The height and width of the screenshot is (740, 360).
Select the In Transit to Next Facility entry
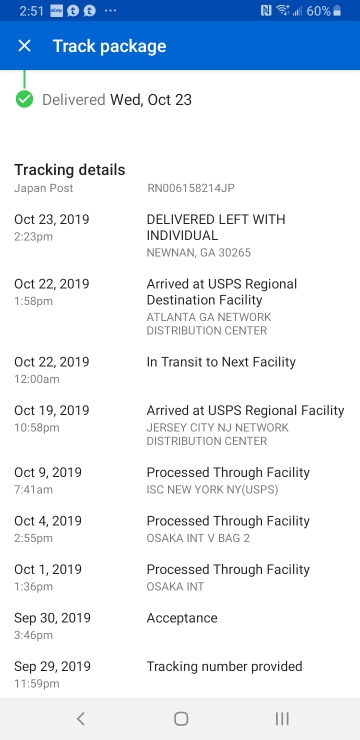180,370
